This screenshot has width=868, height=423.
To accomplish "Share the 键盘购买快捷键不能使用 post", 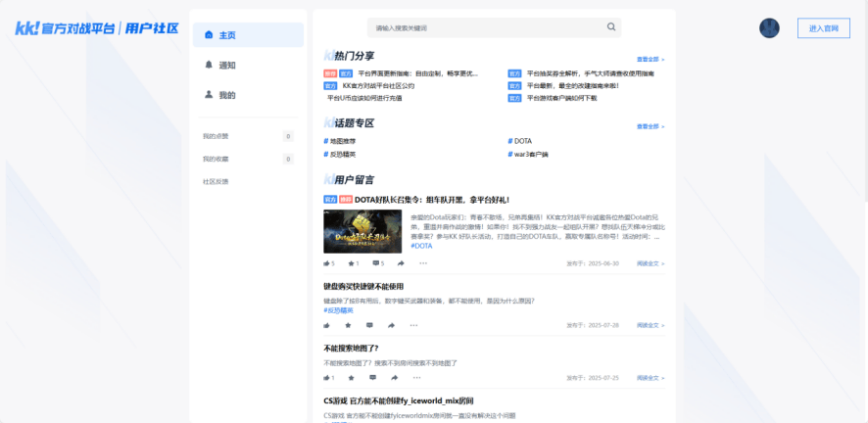I will pos(391,325).
